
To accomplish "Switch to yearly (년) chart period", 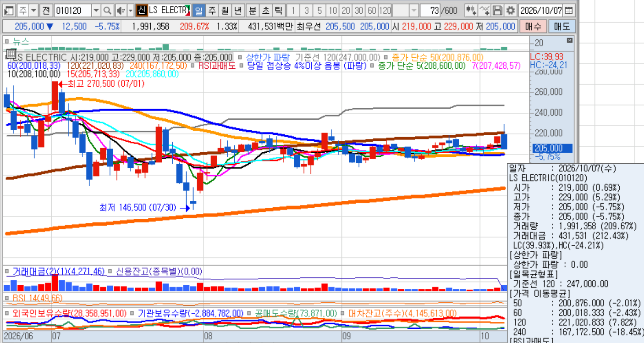I will [x=237, y=10].
